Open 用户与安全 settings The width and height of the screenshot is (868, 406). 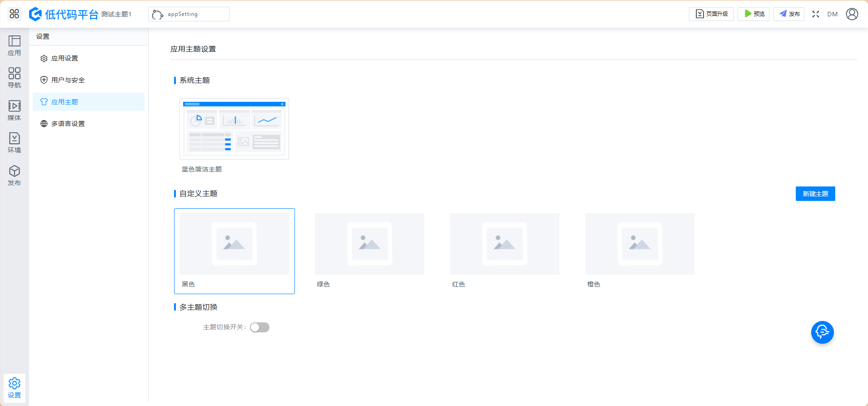click(x=68, y=80)
